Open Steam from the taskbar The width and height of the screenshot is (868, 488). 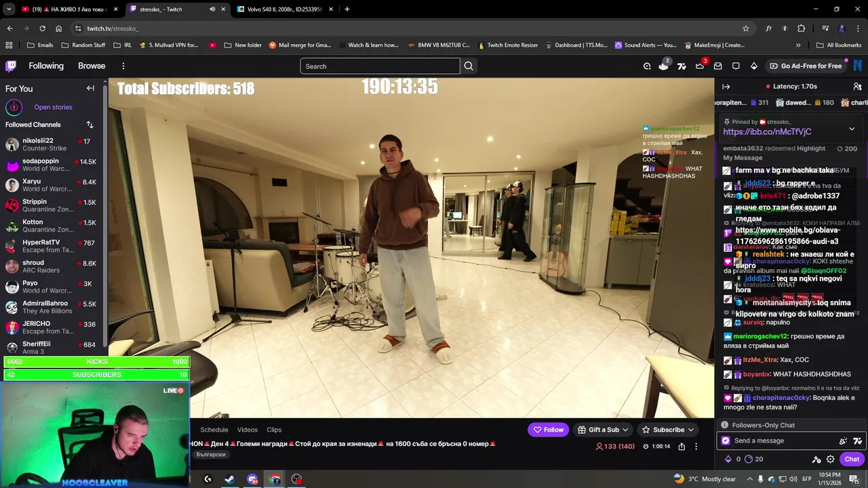230,479
